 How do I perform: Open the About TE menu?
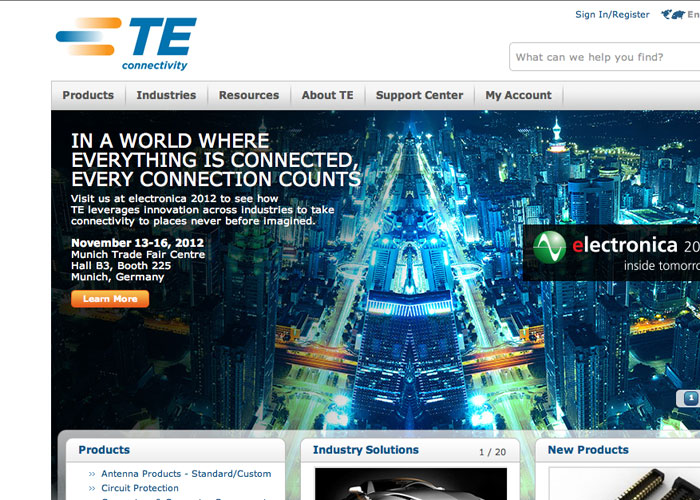point(328,96)
